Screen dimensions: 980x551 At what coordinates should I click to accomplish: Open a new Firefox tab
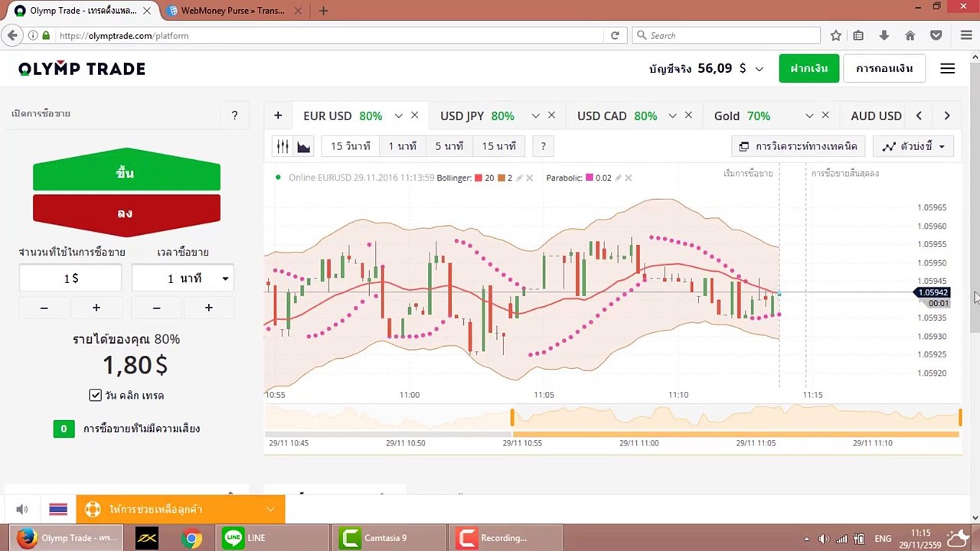tap(323, 11)
